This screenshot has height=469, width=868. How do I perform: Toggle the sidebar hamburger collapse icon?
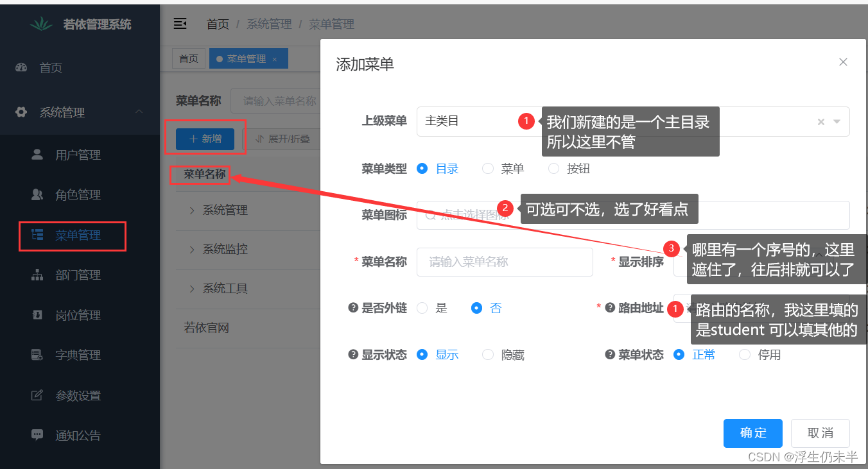[180, 24]
